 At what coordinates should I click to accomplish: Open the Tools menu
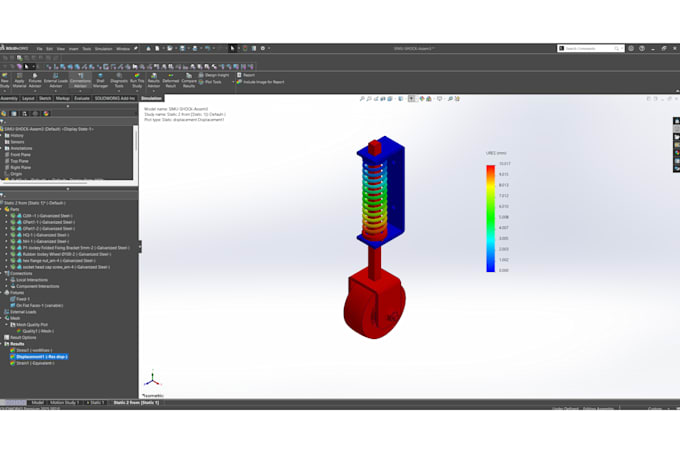tap(87, 49)
